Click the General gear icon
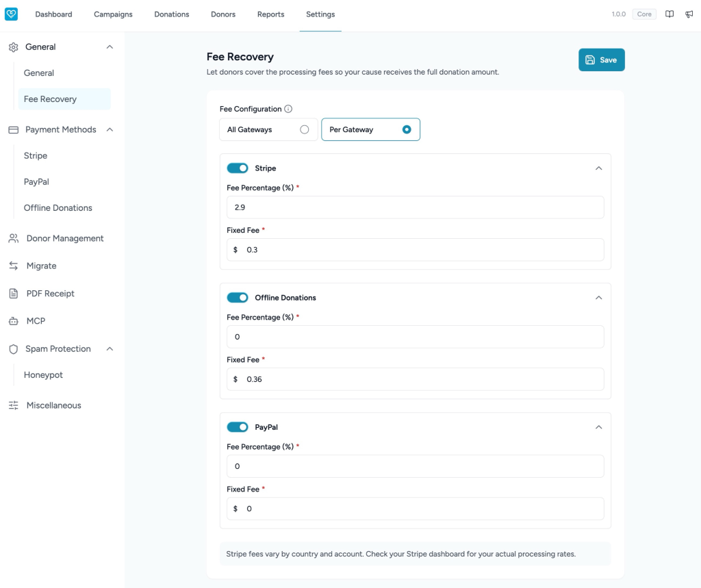701x588 pixels. click(x=14, y=47)
